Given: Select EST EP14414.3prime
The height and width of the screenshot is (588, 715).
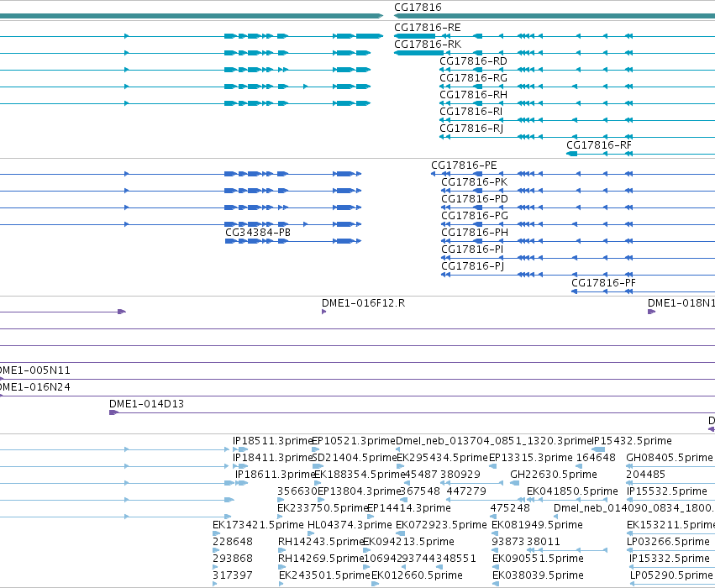Looking at the screenshot, I should pos(409,509).
